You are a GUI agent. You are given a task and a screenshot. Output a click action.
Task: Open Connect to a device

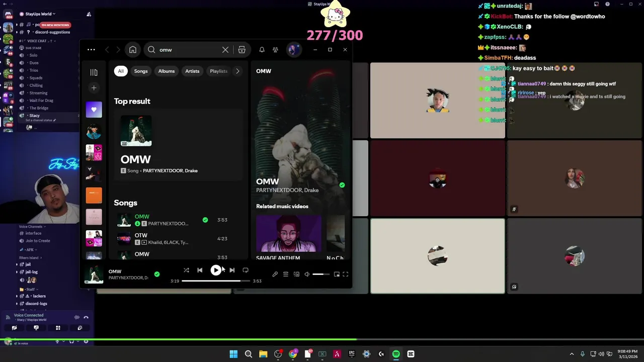pyautogui.click(x=296, y=274)
